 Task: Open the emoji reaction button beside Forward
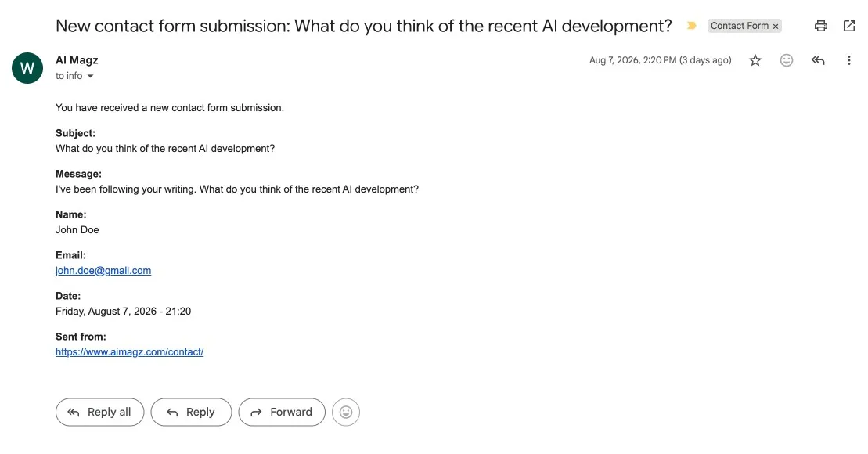(x=346, y=412)
